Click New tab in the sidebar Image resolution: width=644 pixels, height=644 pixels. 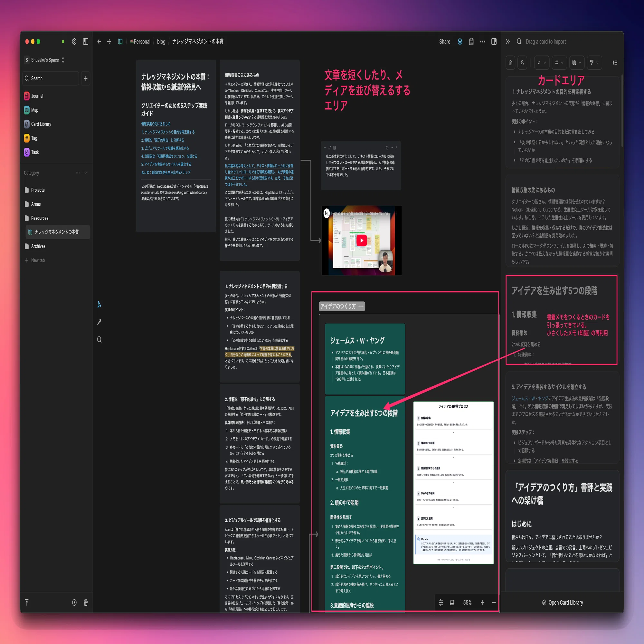pos(35,260)
